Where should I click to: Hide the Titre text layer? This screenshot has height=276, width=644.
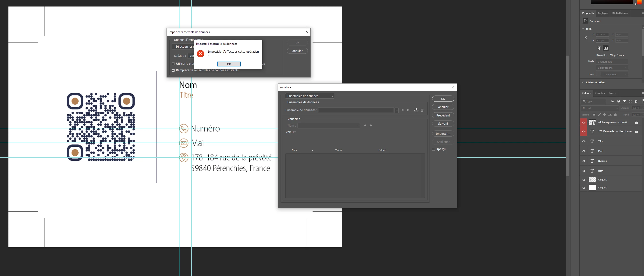click(x=584, y=141)
